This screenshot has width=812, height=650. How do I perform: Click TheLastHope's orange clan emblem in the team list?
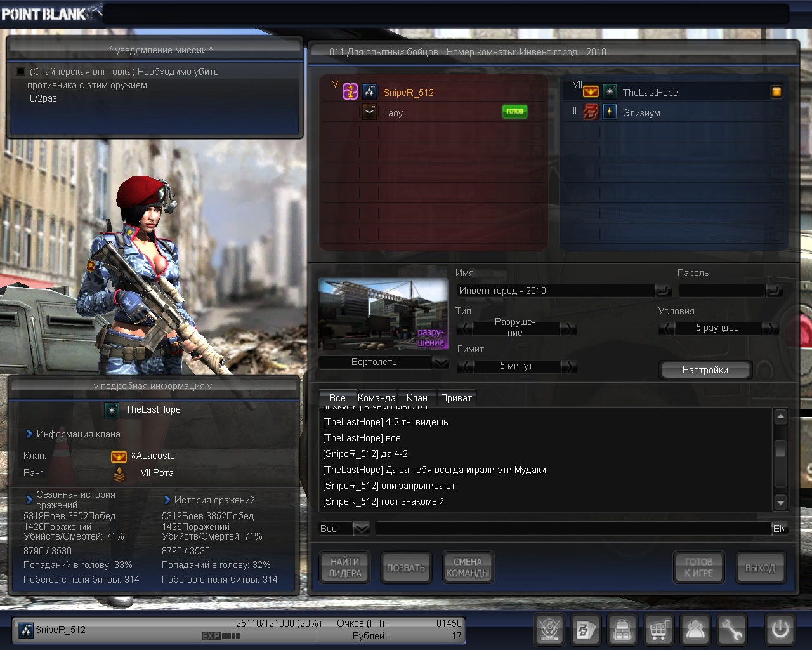point(591,92)
